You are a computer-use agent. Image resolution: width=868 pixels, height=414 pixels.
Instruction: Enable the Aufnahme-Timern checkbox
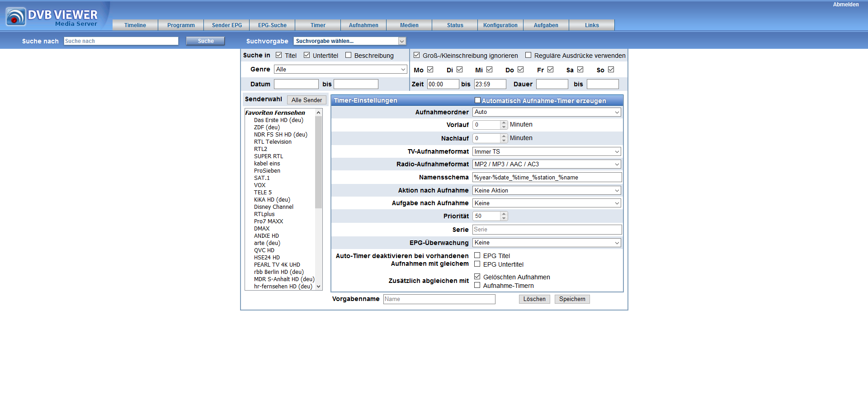[477, 285]
